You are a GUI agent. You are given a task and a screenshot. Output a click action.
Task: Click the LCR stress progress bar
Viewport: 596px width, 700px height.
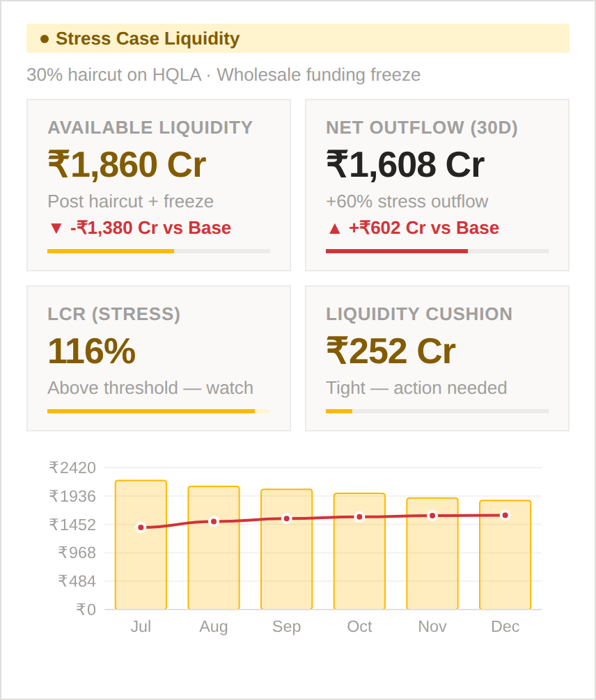point(159,411)
